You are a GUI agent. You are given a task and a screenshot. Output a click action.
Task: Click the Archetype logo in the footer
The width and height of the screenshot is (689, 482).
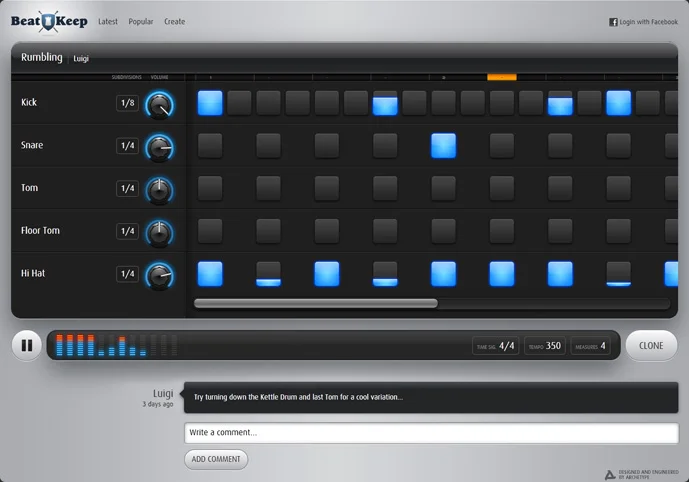[x=610, y=475]
